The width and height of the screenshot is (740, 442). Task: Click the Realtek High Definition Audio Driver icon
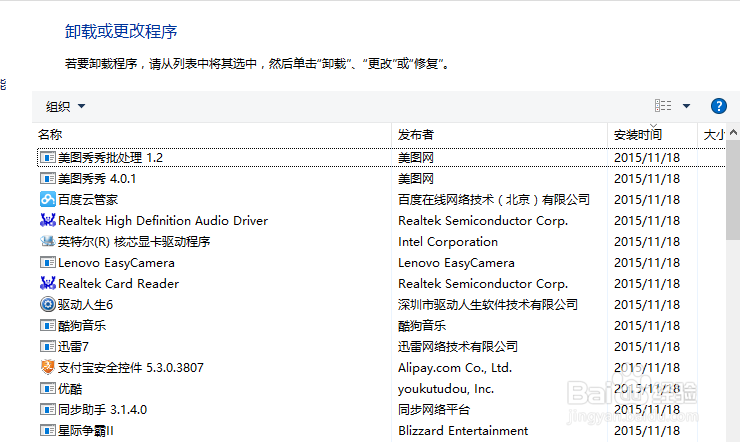[47, 220]
